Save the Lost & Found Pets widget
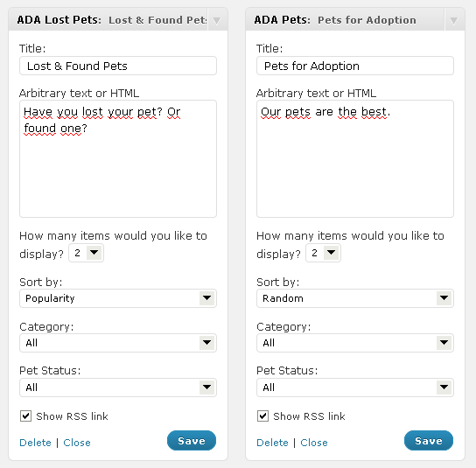Viewport: 476px width, 468px height. pos(192,440)
